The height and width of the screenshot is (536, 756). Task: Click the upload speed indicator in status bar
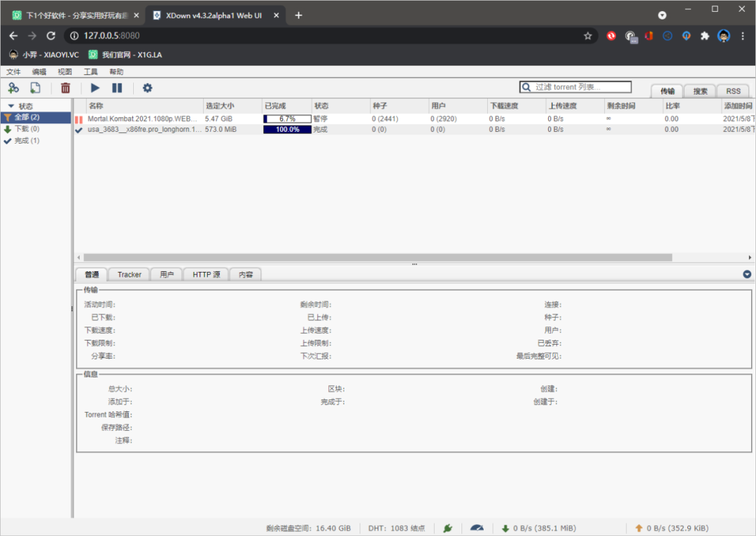[x=670, y=528]
